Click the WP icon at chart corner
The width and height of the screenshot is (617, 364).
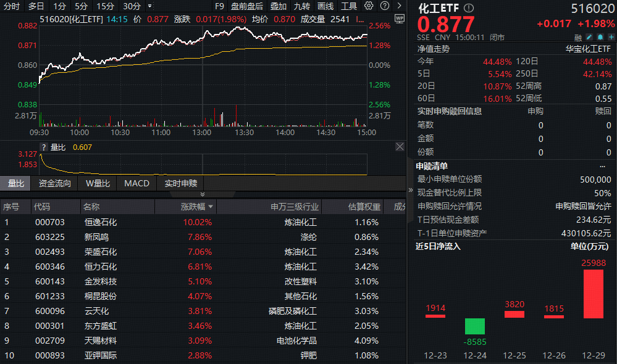click(399, 19)
